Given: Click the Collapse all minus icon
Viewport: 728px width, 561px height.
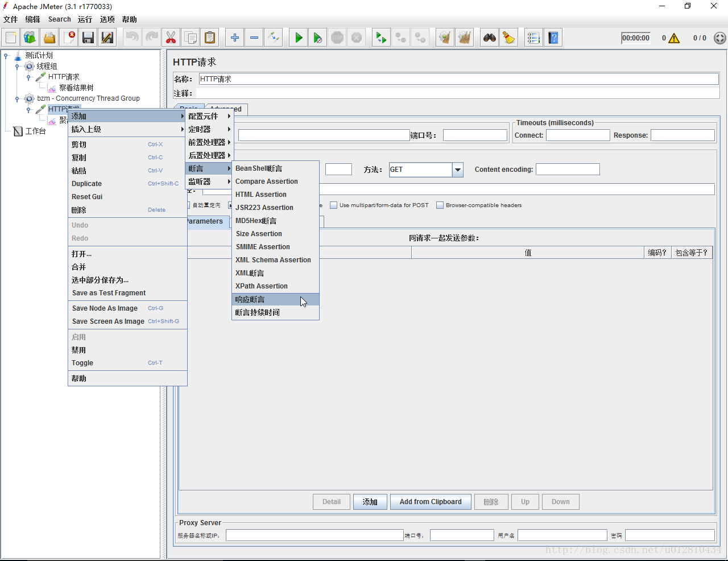Looking at the screenshot, I should click(x=254, y=38).
